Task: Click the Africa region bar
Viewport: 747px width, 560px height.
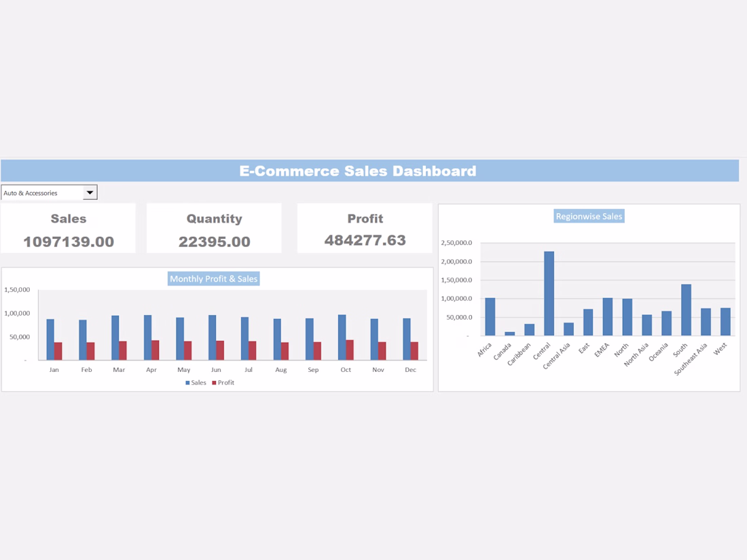Action: (x=490, y=317)
